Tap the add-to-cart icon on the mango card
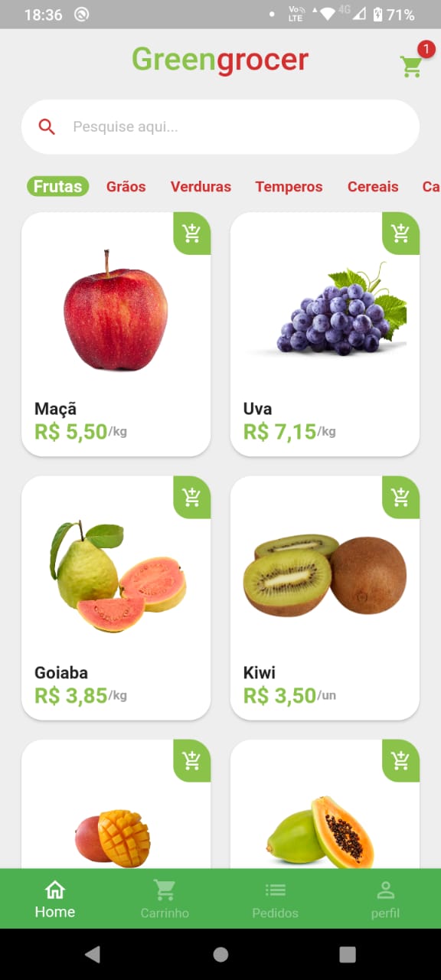Image resolution: width=441 pixels, height=980 pixels. (x=191, y=760)
